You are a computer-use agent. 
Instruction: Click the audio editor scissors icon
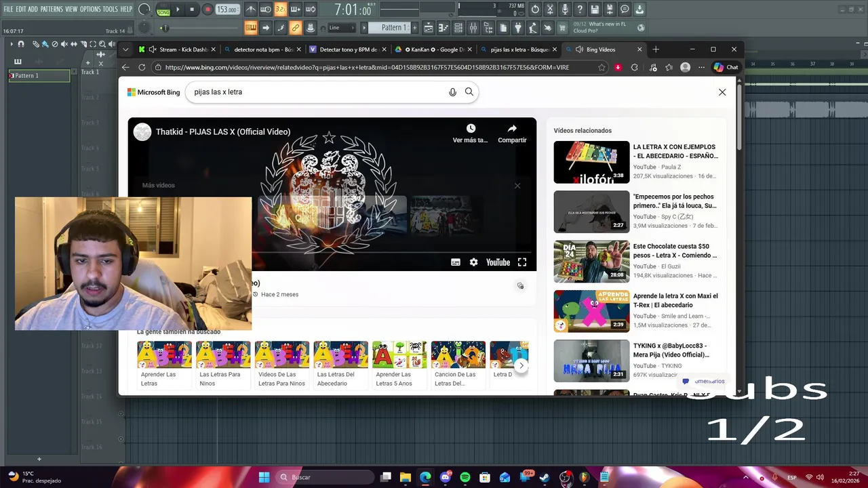(x=550, y=9)
